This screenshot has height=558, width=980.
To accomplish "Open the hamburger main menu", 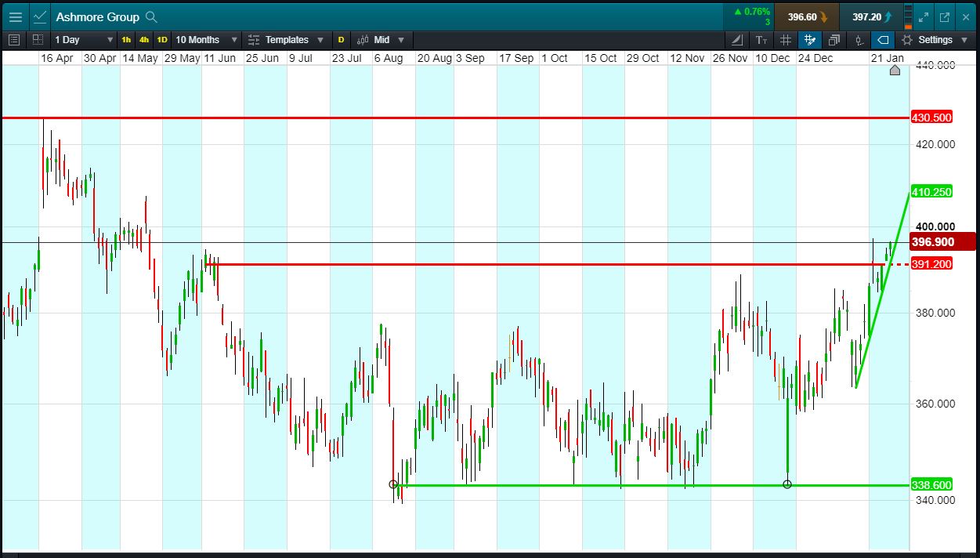I will tap(15, 16).
